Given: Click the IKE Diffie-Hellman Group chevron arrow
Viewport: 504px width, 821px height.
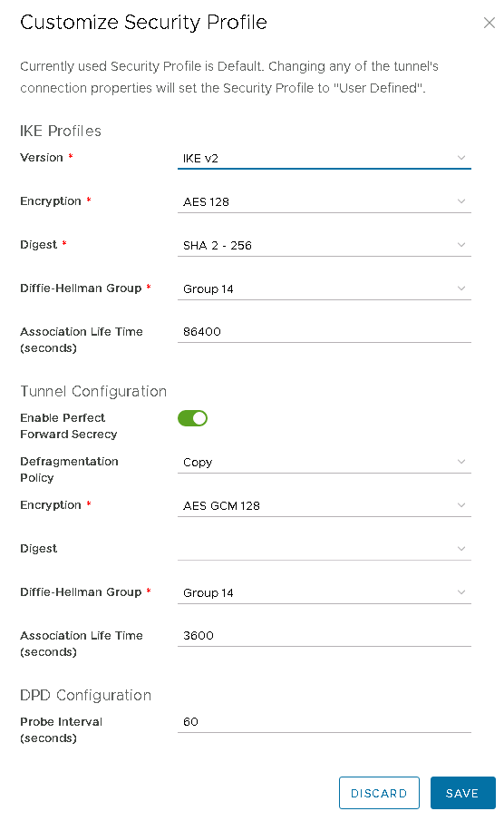Looking at the screenshot, I should (461, 288).
